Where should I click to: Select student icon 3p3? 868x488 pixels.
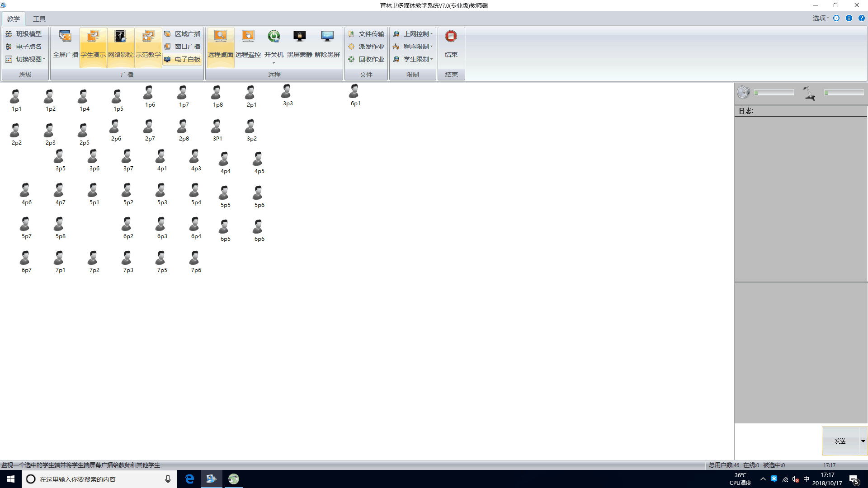coord(287,91)
